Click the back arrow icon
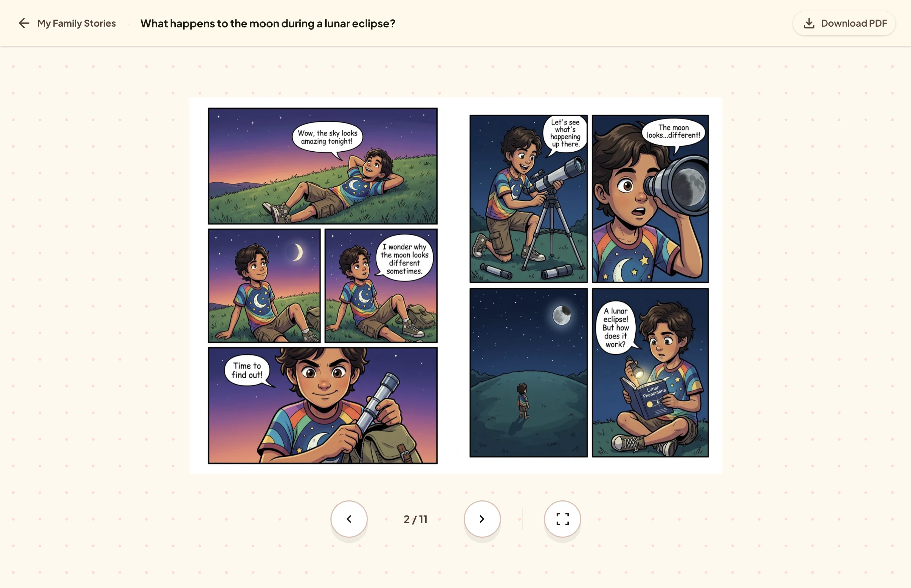This screenshot has height=588, width=911. point(24,23)
